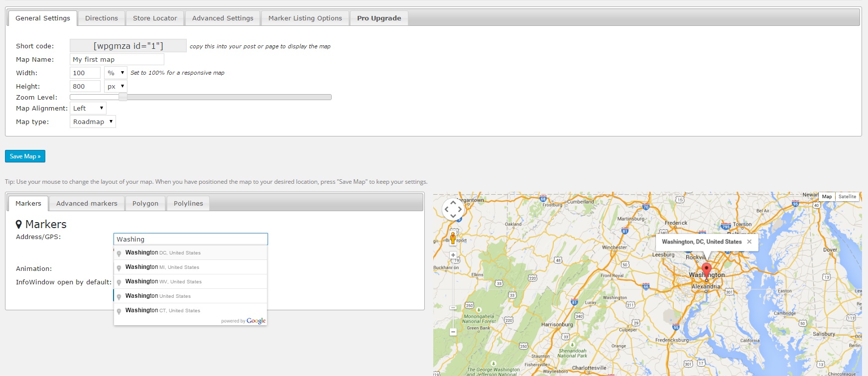Zoom in with the map plus button

(x=453, y=255)
